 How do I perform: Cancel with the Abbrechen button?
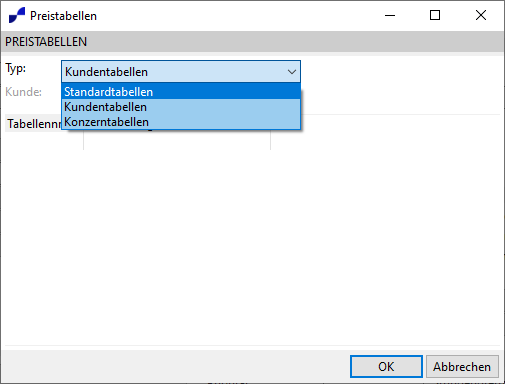462,367
